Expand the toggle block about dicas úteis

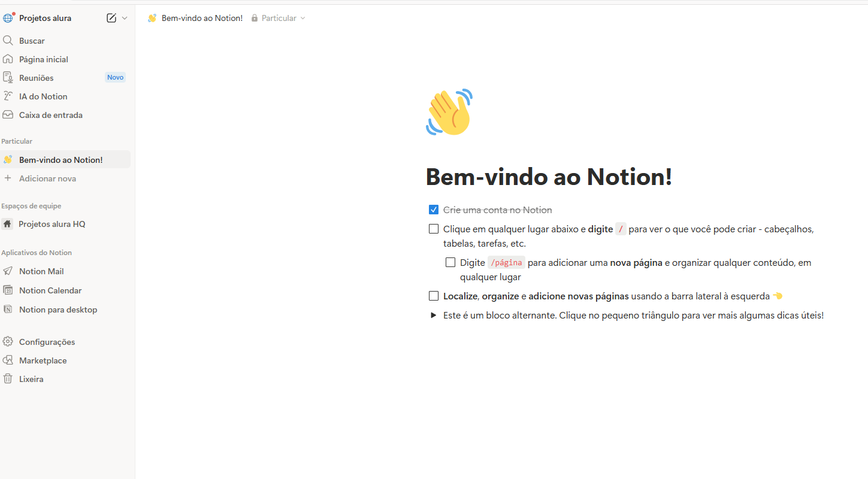[x=433, y=314]
